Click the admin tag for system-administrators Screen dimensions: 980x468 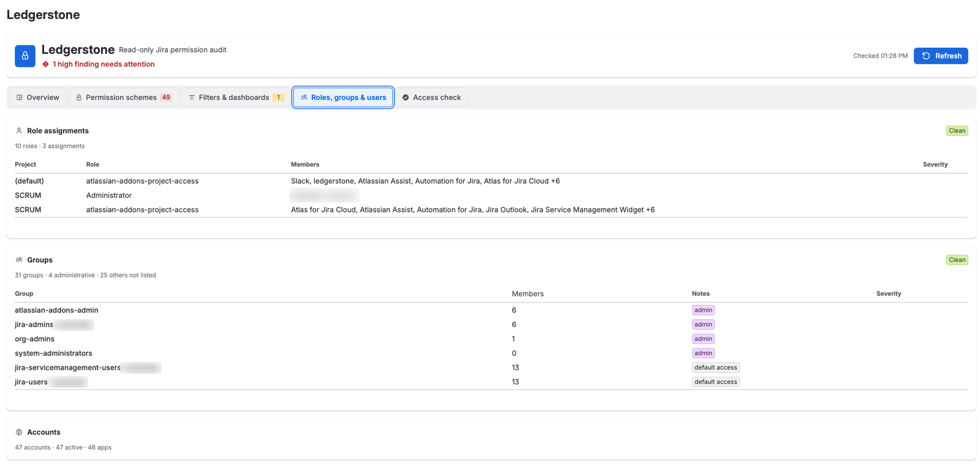[x=703, y=353]
